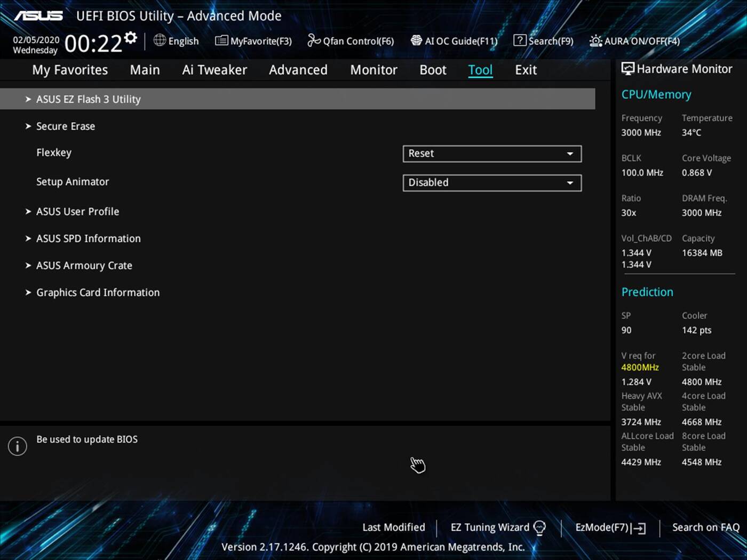
Task: Toggle AURA lighting on or off
Action: pyautogui.click(x=634, y=41)
